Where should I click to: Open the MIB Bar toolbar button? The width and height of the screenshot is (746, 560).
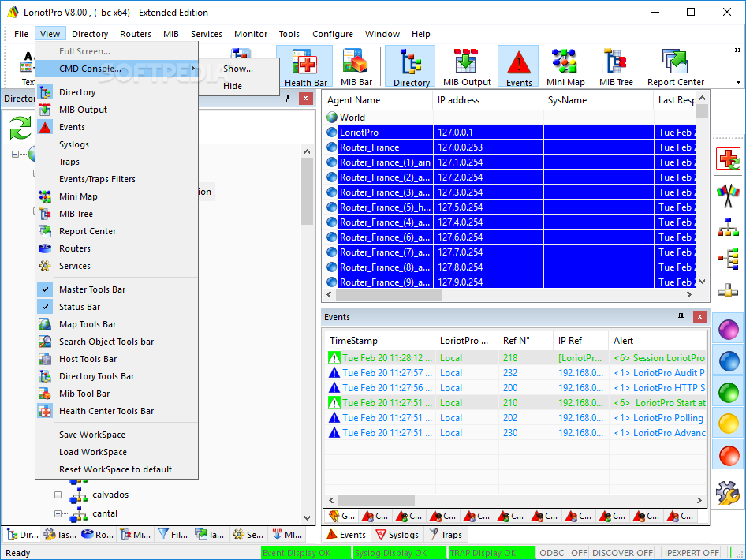356,66
